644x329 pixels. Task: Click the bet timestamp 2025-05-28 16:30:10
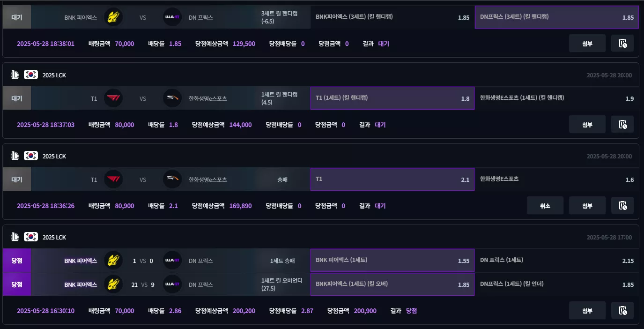click(45, 311)
